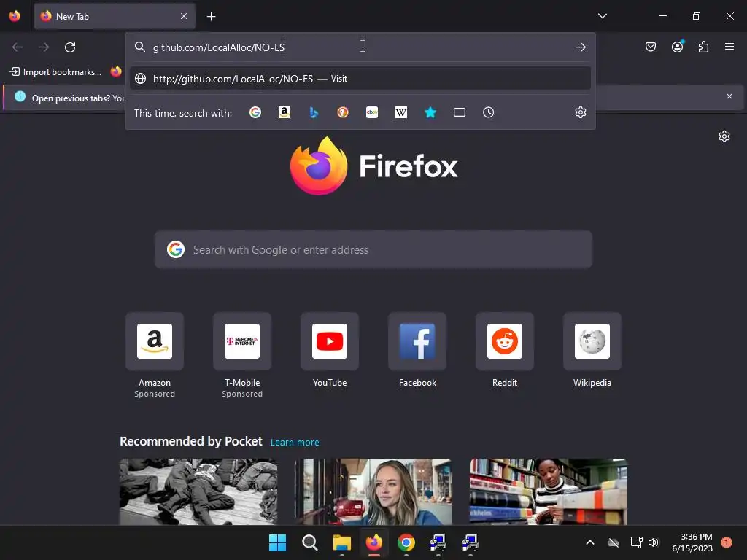Open Google Chrome from taskbar

pyautogui.click(x=406, y=542)
